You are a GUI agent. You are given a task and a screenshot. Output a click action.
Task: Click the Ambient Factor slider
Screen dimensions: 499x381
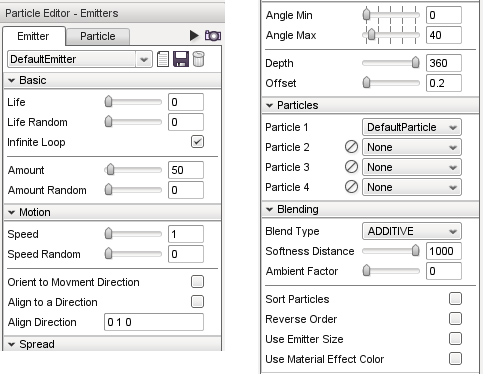click(391, 271)
